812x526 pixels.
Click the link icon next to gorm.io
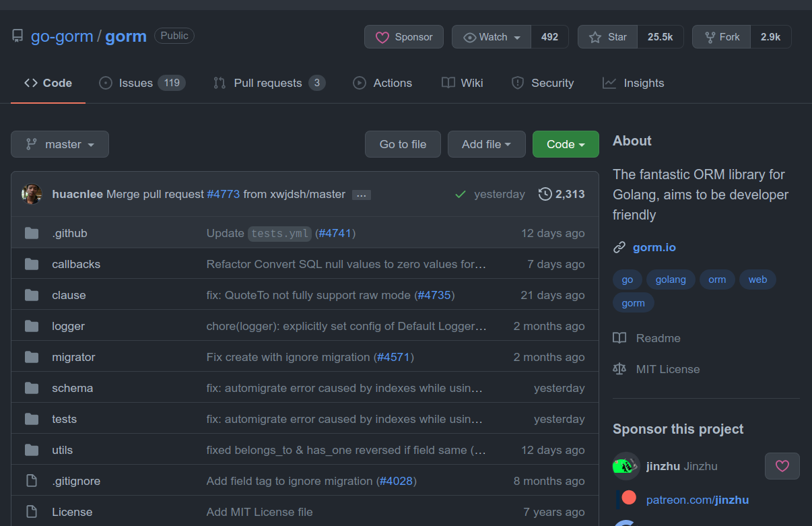[x=619, y=248]
